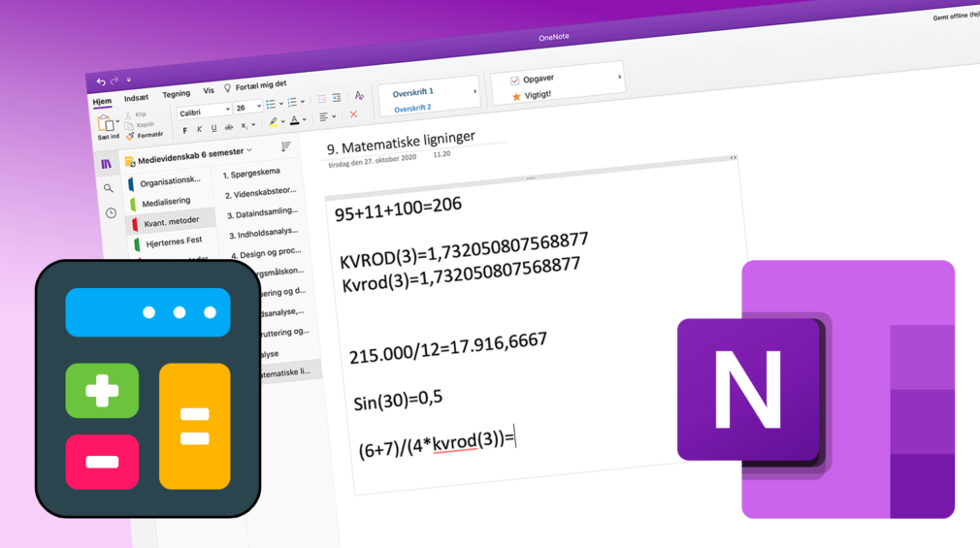Click the '215.000/12=17.916,6667' line
The height and width of the screenshot is (548, 980).
tap(448, 348)
